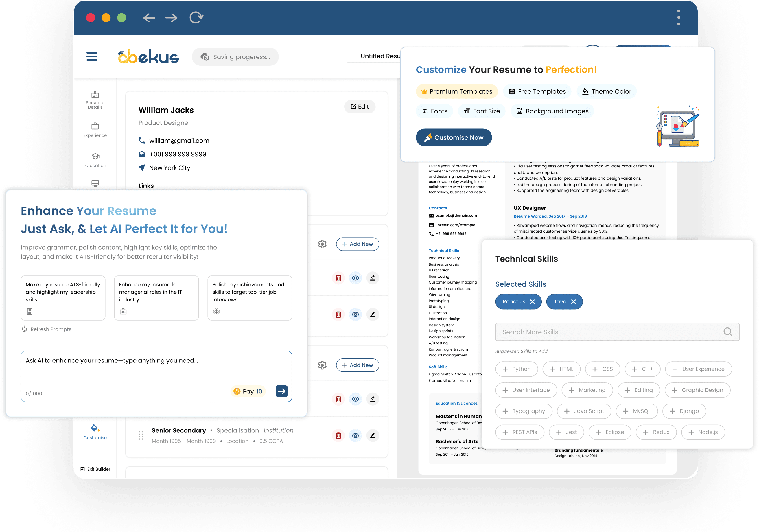Focus the Search More Skills field
759x532 pixels.
[x=617, y=332]
